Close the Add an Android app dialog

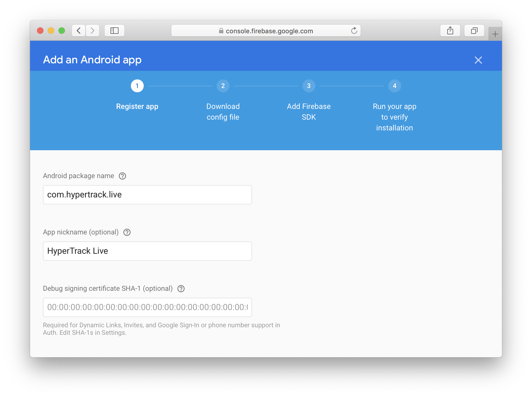(x=478, y=60)
